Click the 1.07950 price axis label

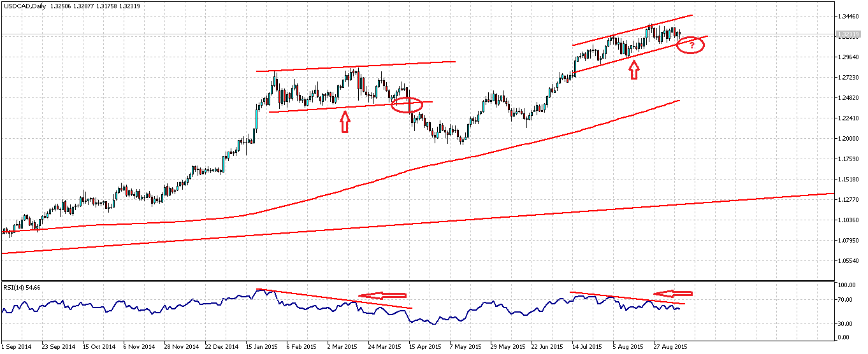[849, 241]
